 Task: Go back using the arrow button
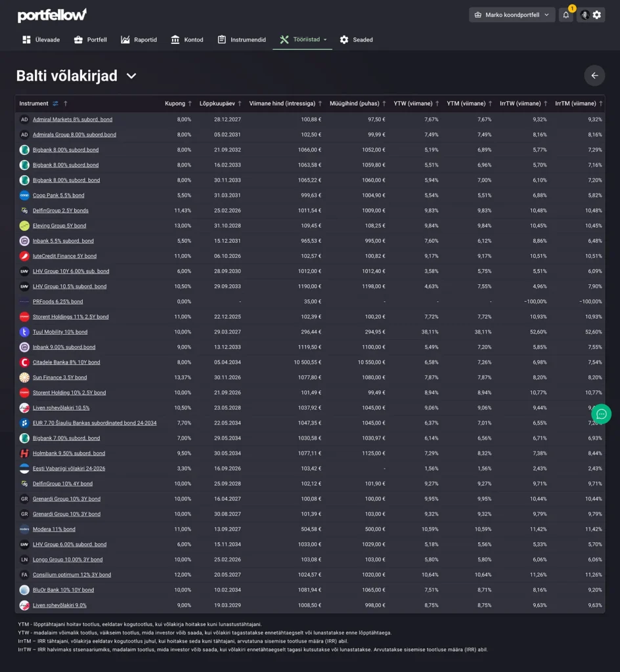tap(594, 75)
